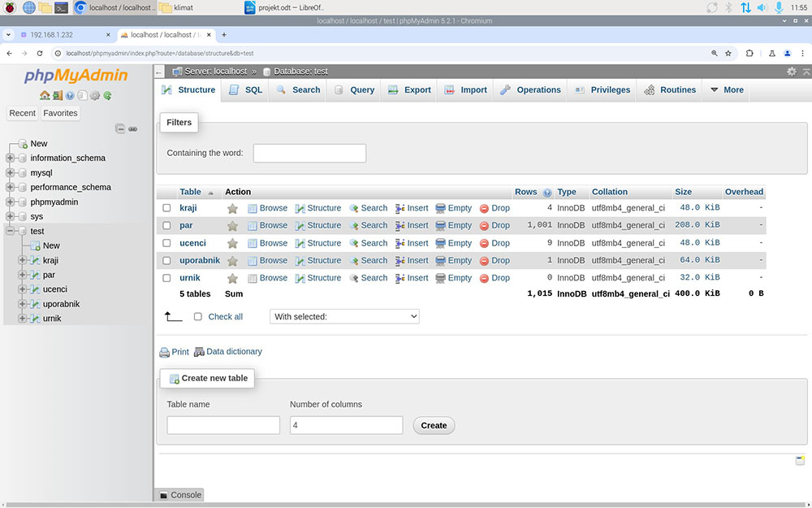Viewport: 812px width, 508px height.
Task: Click the Rows column help icon
Action: click(546, 193)
